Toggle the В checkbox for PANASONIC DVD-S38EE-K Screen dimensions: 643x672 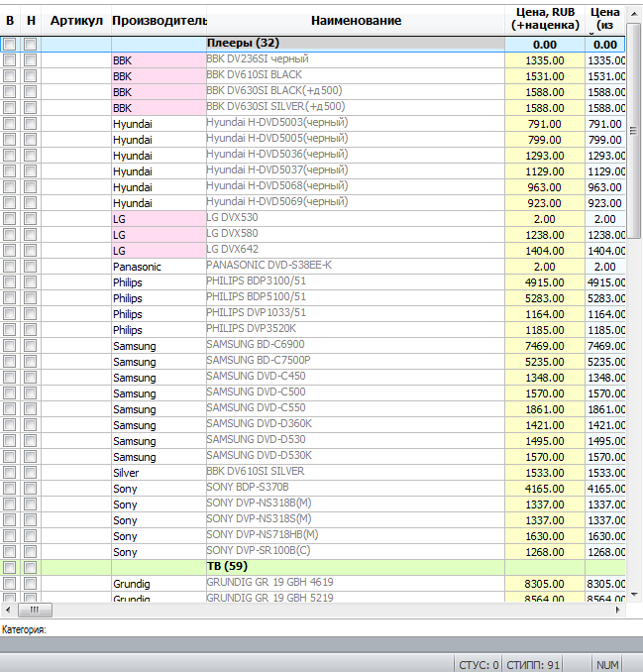tap(10, 267)
